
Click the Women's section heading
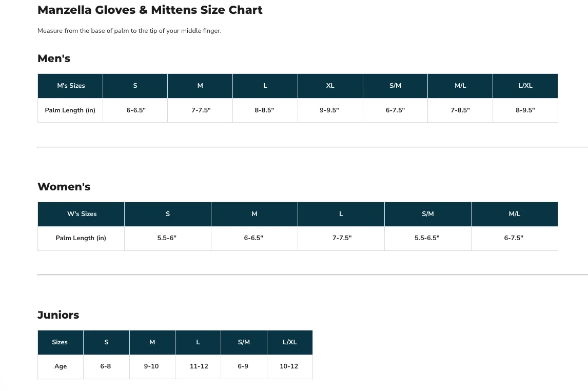(64, 187)
